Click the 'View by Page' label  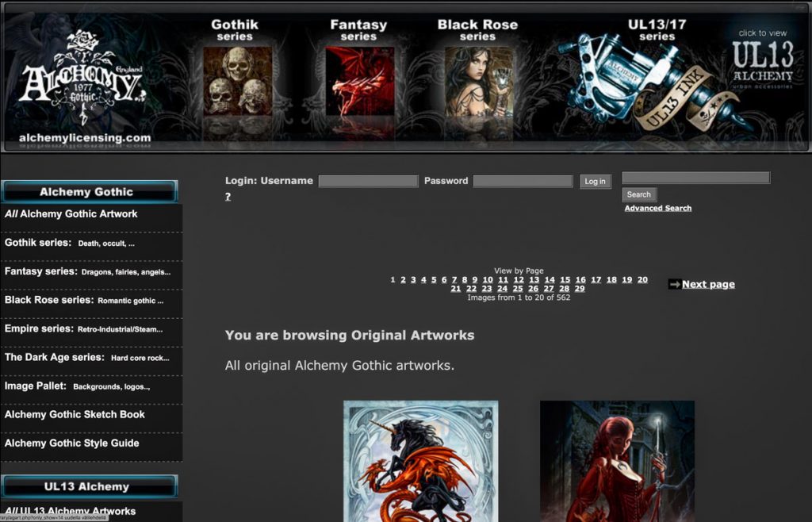(519, 271)
